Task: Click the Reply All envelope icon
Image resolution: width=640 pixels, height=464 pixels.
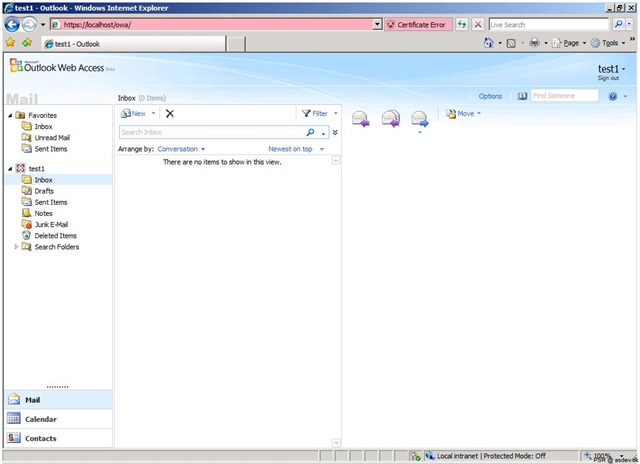Action: pos(391,118)
